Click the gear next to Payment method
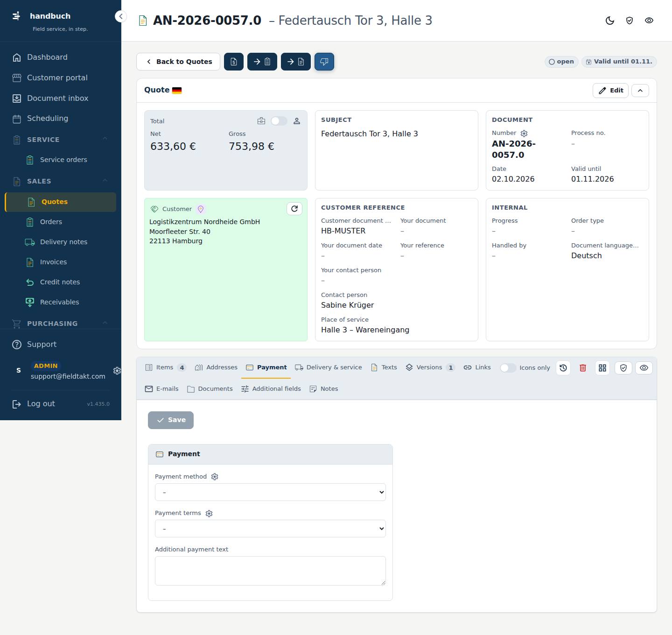 click(x=215, y=477)
